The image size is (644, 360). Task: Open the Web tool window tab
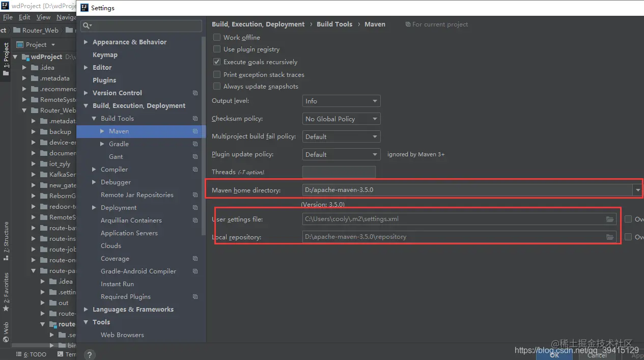click(6, 331)
